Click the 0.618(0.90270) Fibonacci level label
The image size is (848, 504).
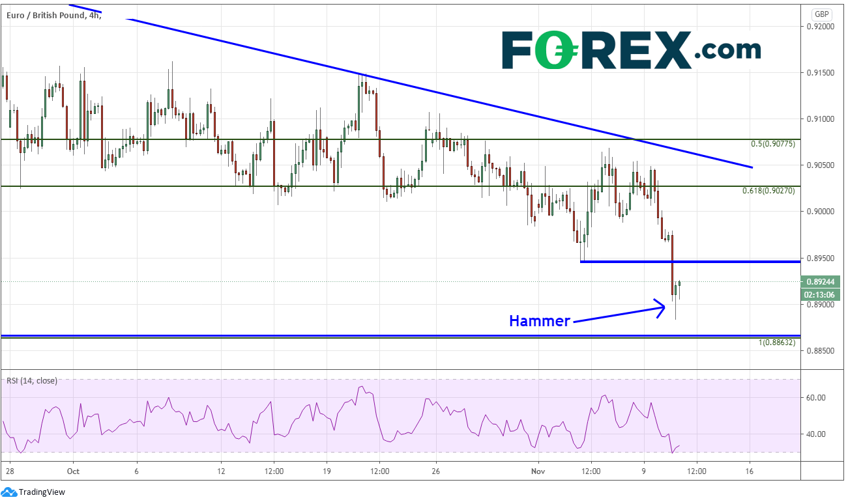769,191
